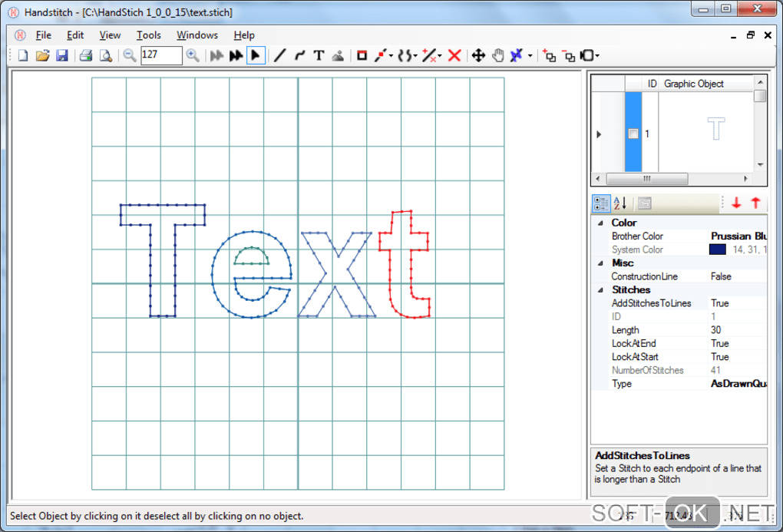This screenshot has width=783, height=532.
Task: Click the zoom value field showing 127
Action: coord(161,55)
